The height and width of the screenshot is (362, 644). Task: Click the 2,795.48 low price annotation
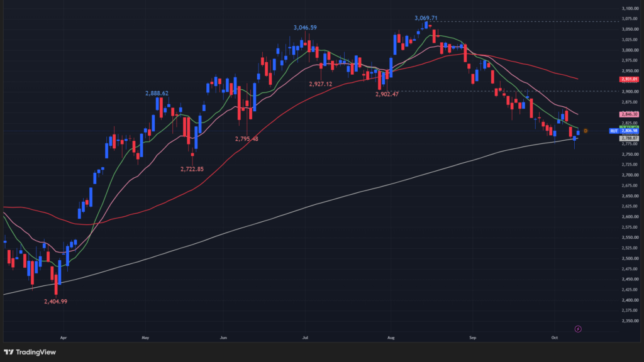(247, 139)
